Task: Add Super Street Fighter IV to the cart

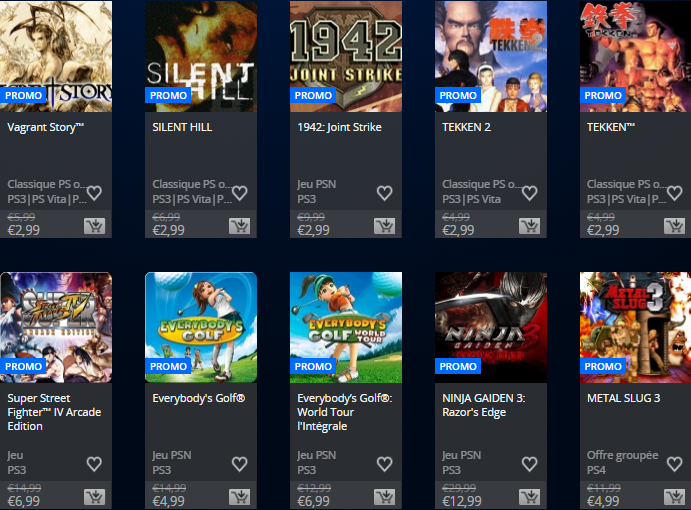Action: (x=94, y=497)
